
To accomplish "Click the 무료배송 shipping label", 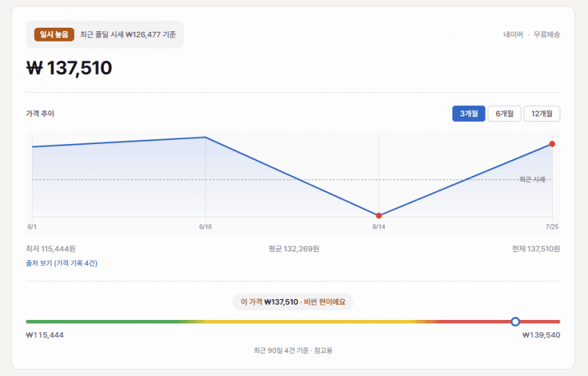I will click(546, 35).
